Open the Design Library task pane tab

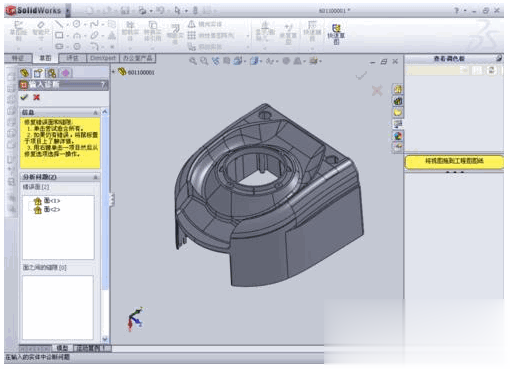tap(398, 101)
